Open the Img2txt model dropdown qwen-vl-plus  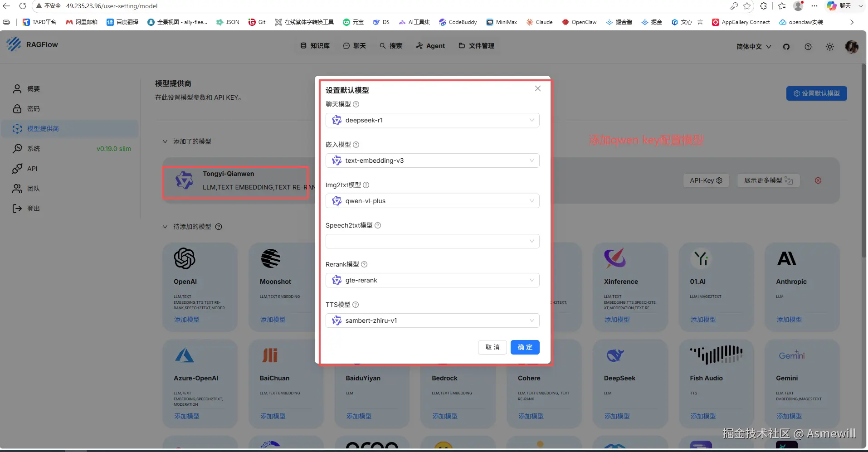pos(432,201)
